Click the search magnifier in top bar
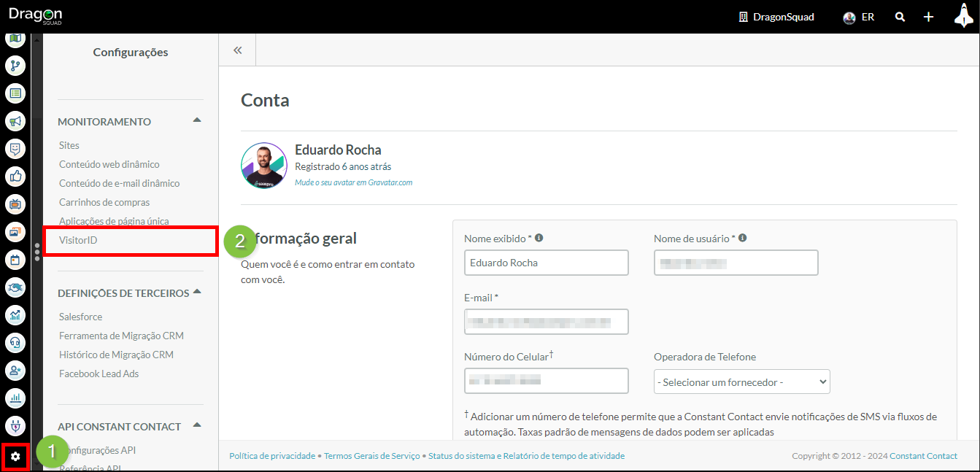980x472 pixels. click(900, 17)
